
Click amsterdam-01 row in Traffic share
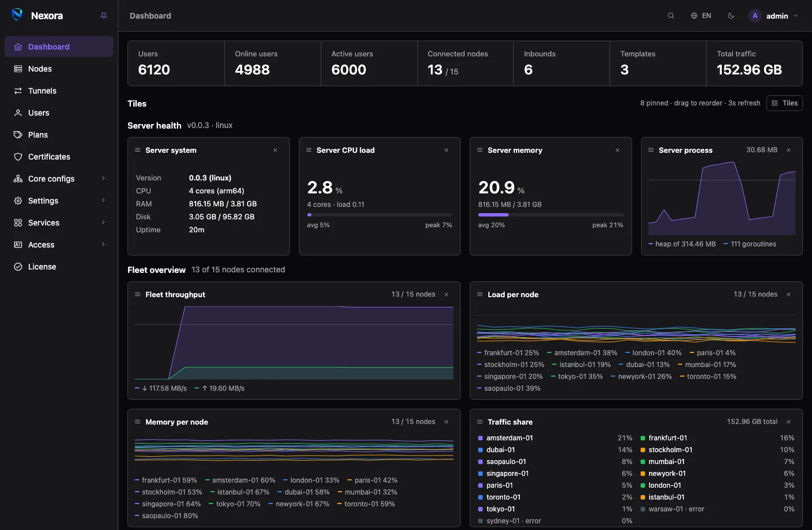(555, 438)
